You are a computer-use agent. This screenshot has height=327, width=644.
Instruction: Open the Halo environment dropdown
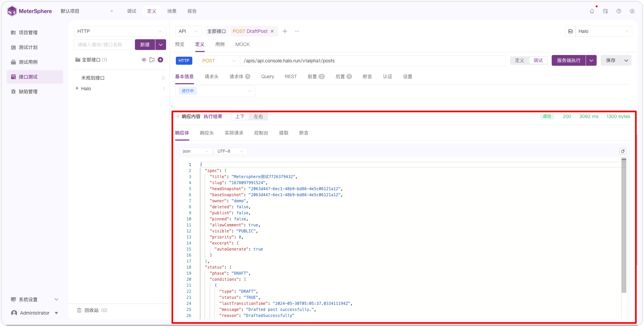coord(604,31)
